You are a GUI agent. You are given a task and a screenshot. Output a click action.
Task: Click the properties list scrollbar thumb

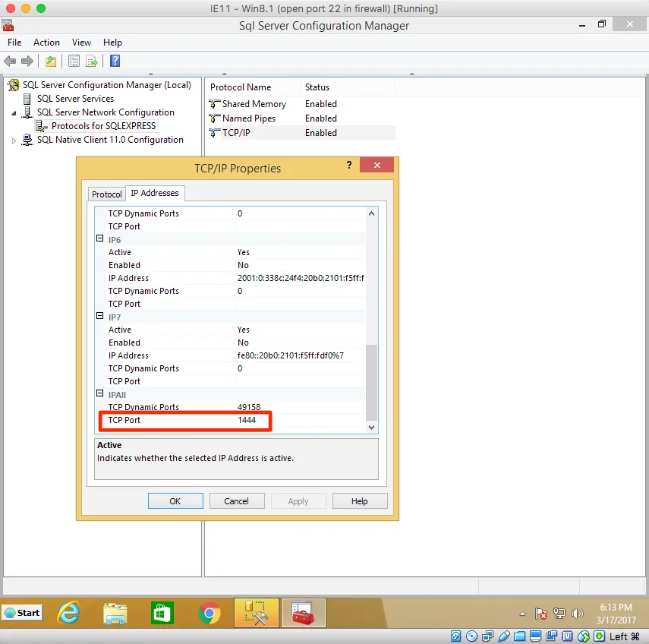click(x=372, y=382)
